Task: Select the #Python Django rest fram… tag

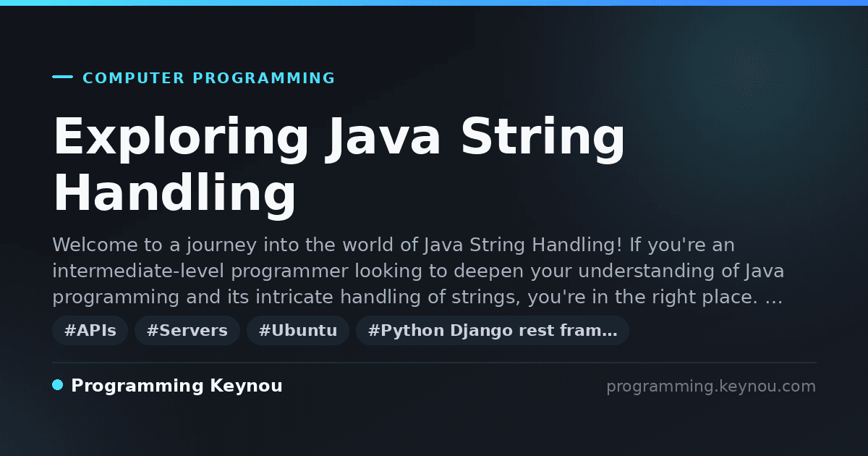Action: [x=493, y=331]
